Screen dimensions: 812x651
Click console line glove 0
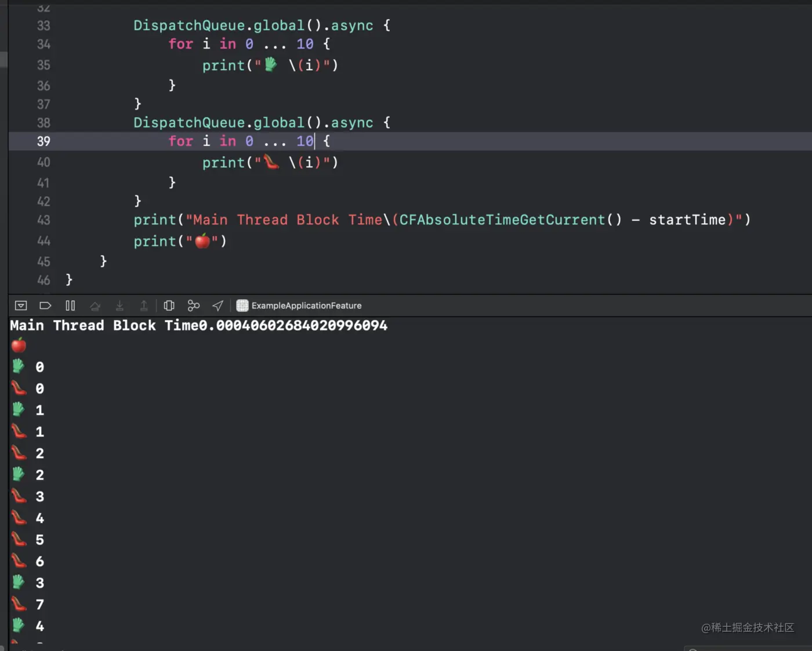(28, 366)
